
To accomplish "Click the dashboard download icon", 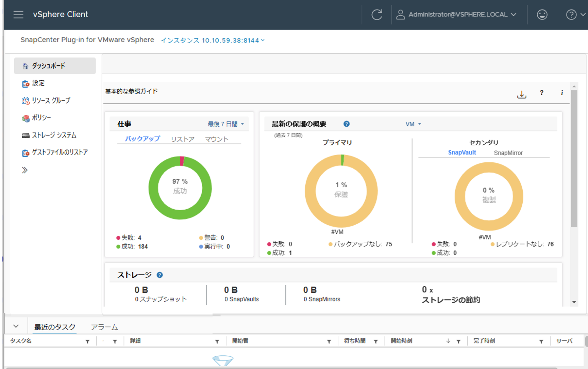I will (x=522, y=94).
